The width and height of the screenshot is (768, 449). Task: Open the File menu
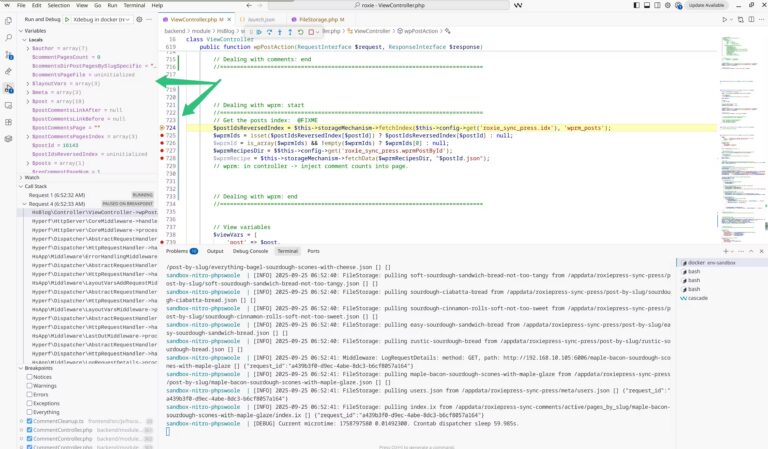pos(21,5)
